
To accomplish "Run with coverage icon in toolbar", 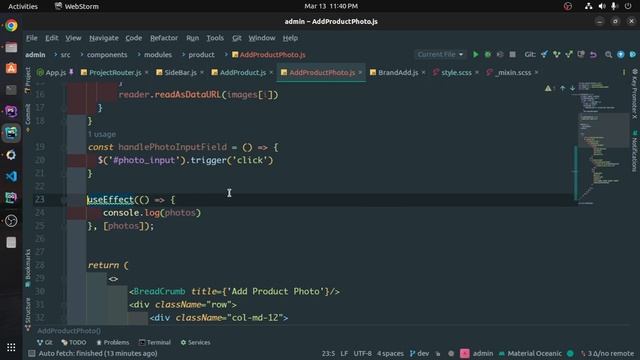I will point(500,54).
